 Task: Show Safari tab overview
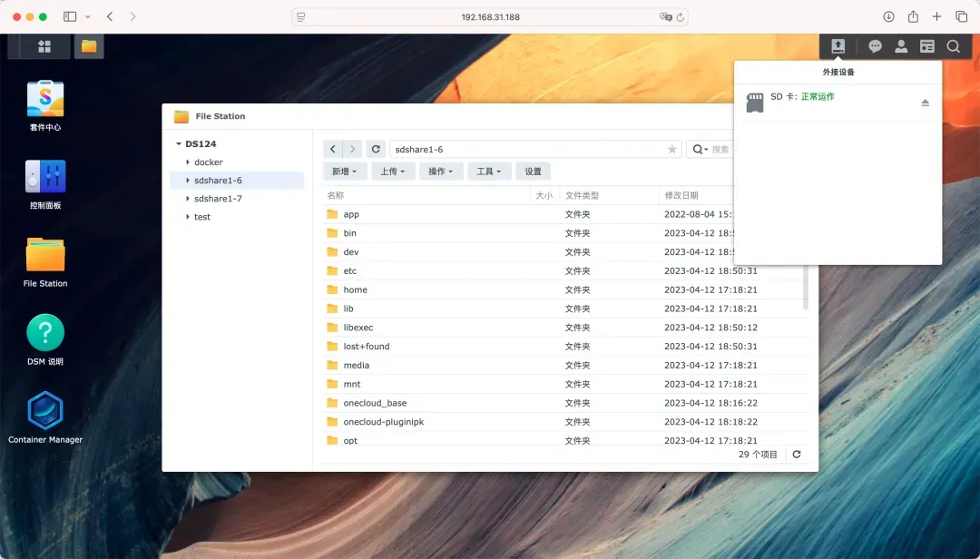tap(961, 17)
